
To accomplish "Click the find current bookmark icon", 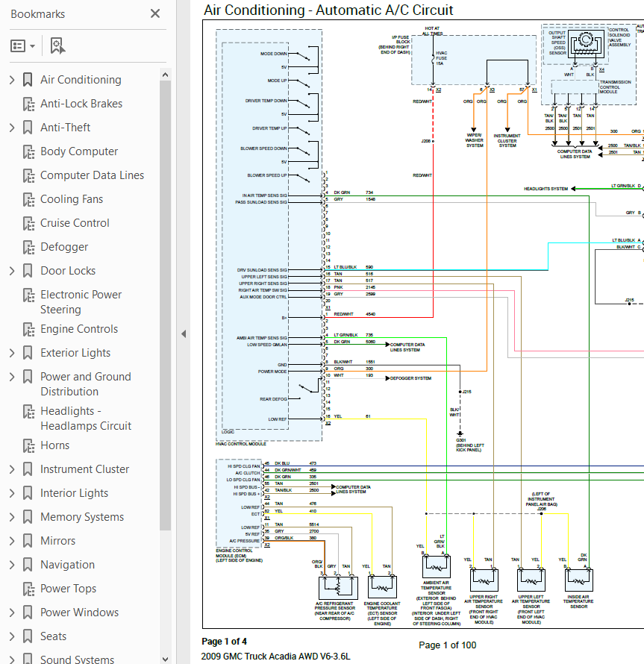I will click(x=57, y=46).
